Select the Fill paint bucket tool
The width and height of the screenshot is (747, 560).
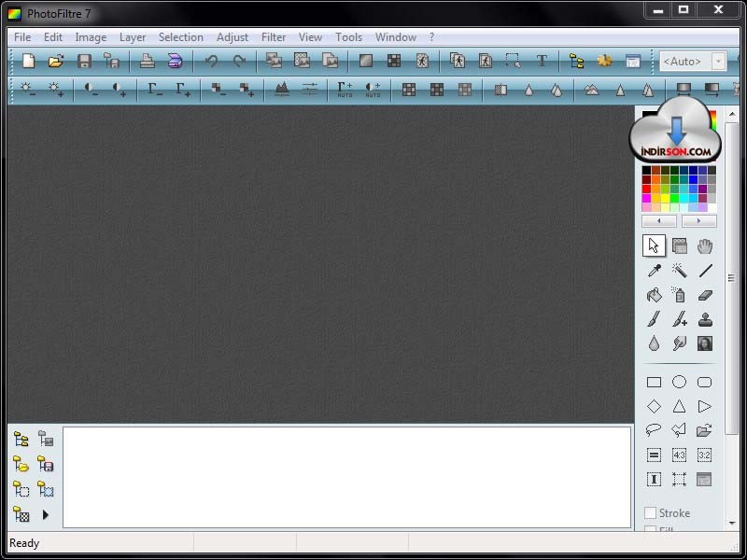pos(655,295)
